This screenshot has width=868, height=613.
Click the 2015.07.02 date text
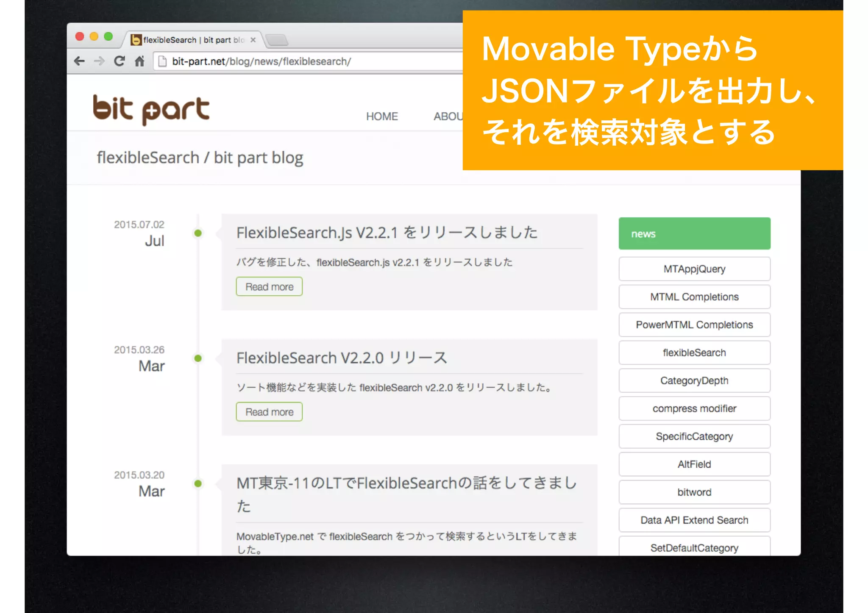(139, 225)
